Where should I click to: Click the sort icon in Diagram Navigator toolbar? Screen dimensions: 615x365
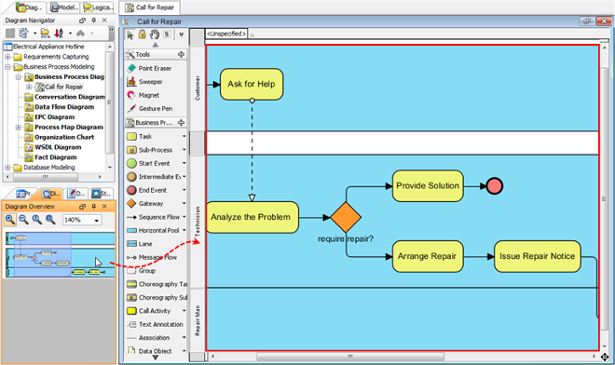(x=59, y=33)
